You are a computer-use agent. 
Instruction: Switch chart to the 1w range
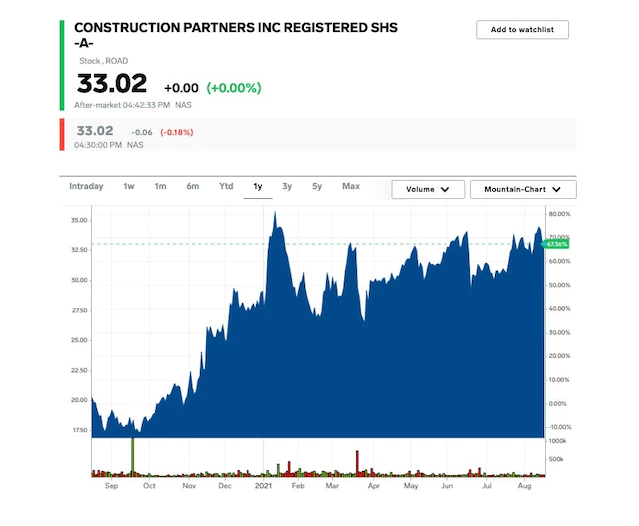[129, 186]
